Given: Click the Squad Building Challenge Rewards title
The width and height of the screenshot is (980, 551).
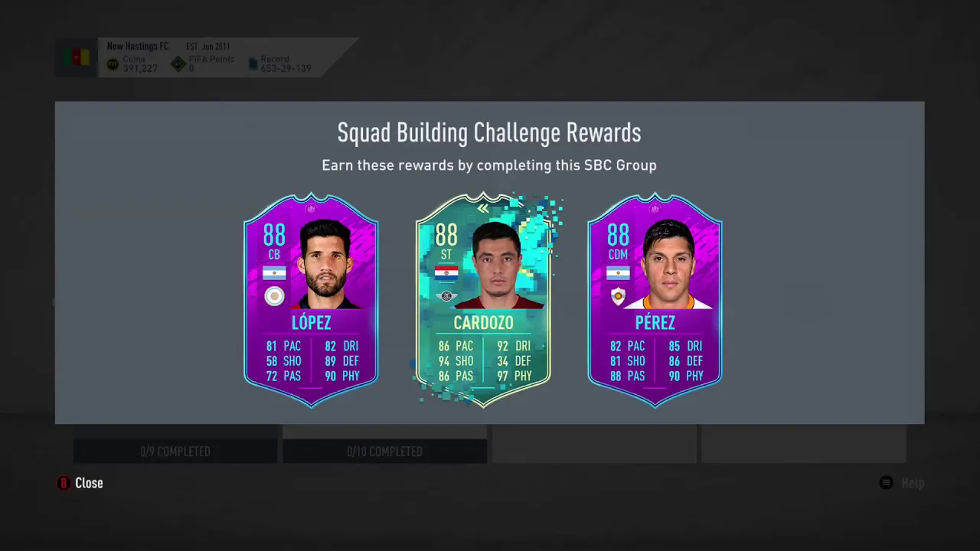Looking at the screenshot, I should coord(489,132).
